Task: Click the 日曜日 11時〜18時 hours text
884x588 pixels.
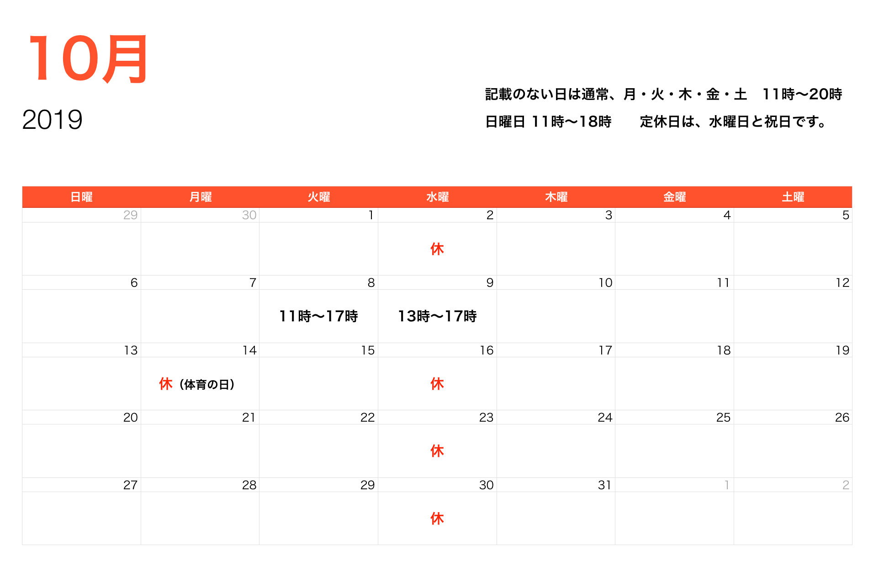Action: [548, 122]
